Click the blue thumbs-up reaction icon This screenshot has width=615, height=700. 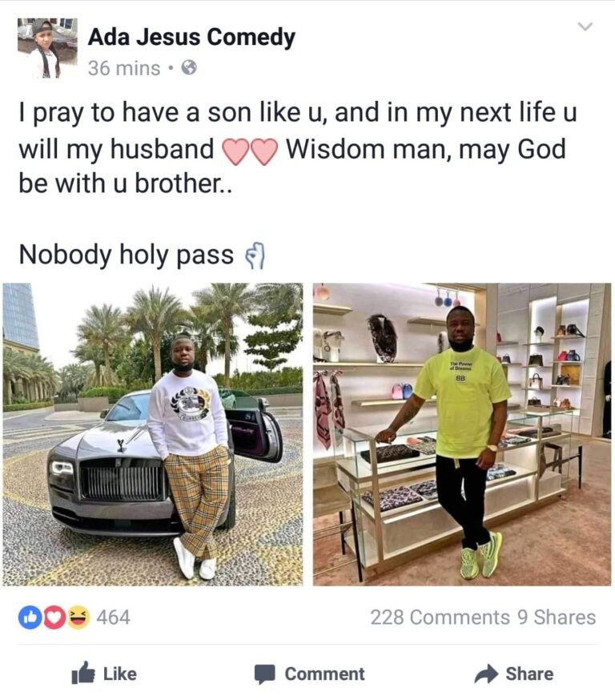[x=30, y=618]
